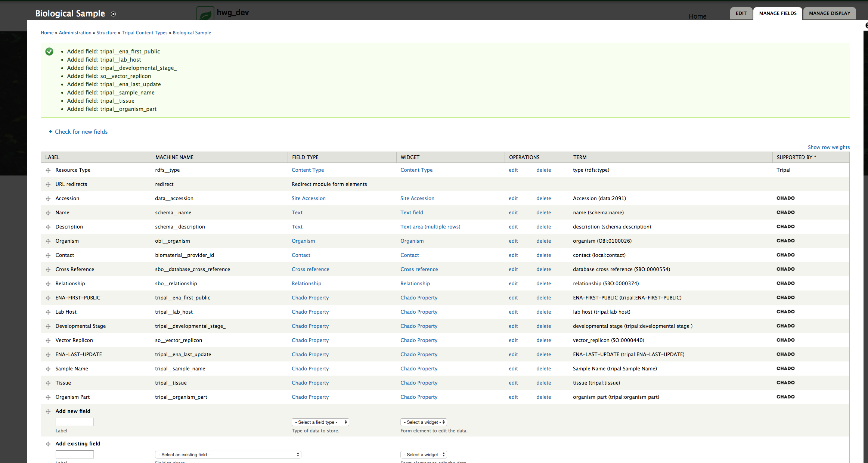868x463 pixels.
Task: Click drag handle beside Accession row
Action: point(48,199)
